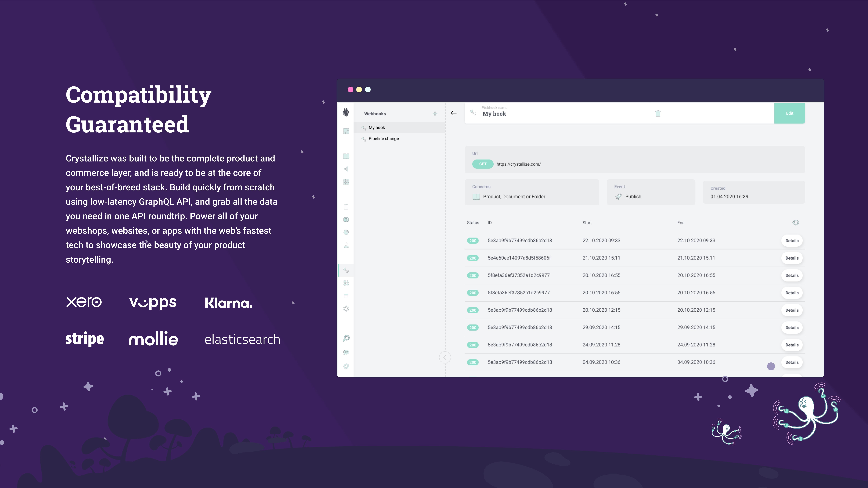
Task: Click the GET method badge next to the URL
Action: pos(482,164)
